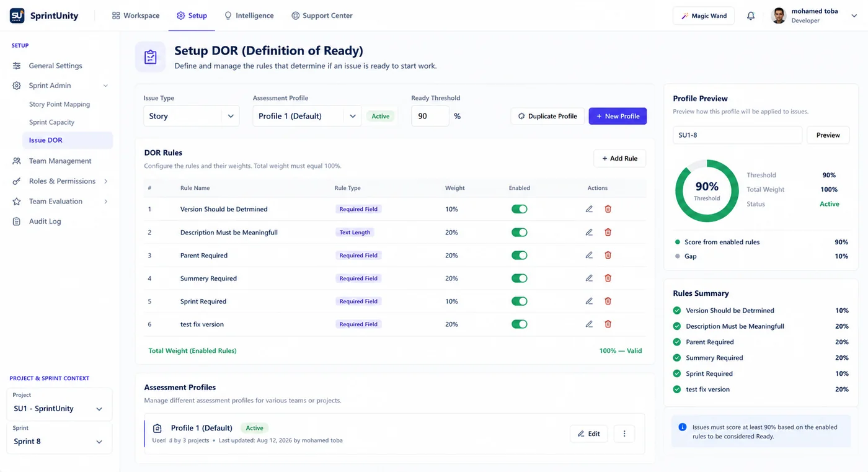Screen dimensions: 868x472
Task: Delete the Sprint Required rule
Action: (608, 301)
